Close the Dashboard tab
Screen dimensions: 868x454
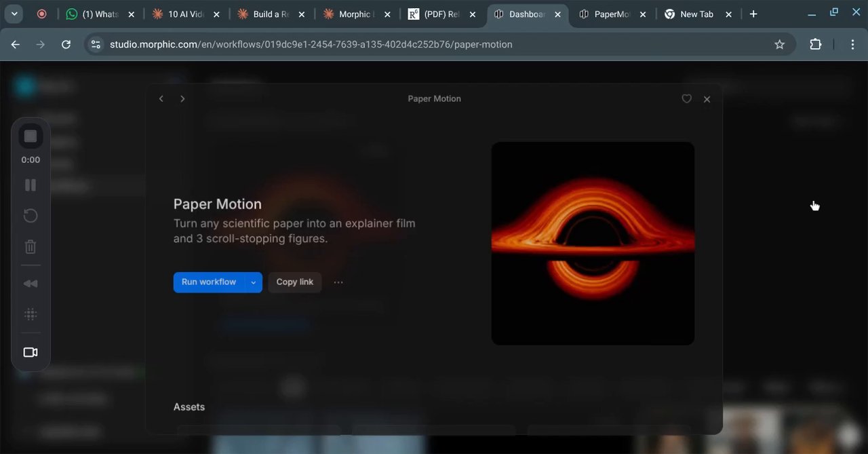coord(557,14)
